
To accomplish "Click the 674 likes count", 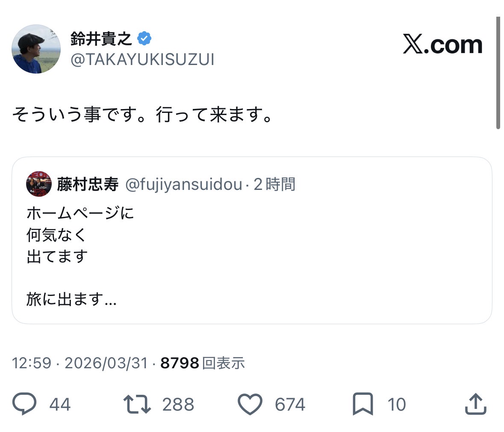I will (290, 405).
